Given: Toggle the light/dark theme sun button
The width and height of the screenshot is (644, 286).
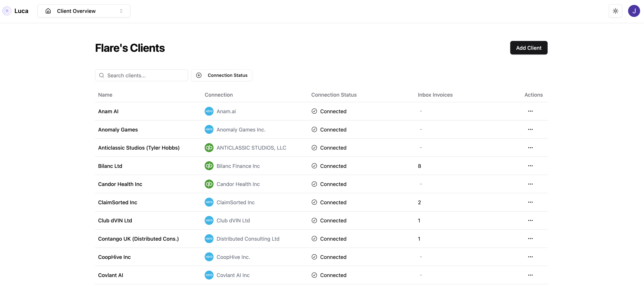Looking at the screenshot, I should click(x=615, y=11).
